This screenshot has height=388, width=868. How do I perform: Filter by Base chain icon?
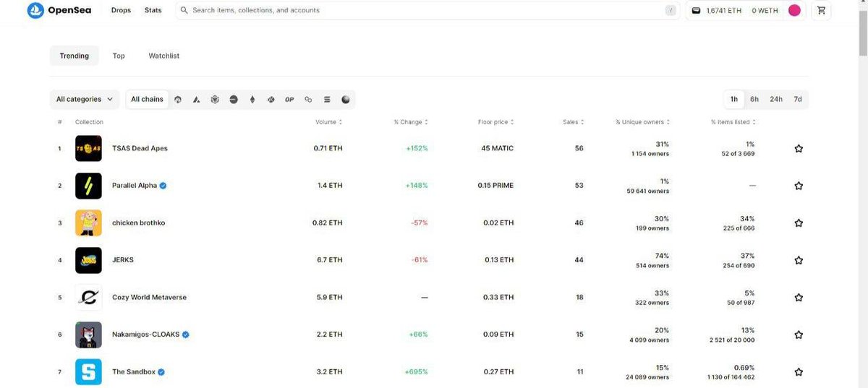tap(233, 99)
